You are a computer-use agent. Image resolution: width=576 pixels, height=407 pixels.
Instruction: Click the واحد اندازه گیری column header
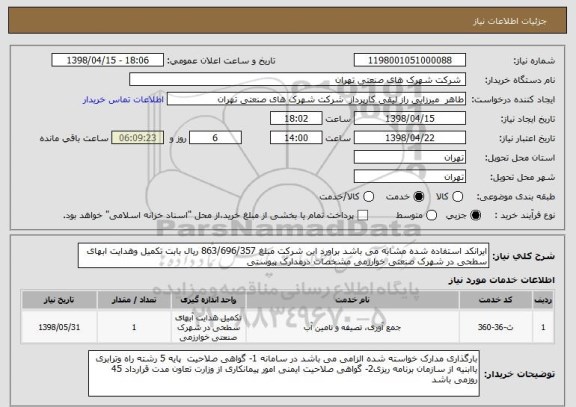coord(208,300)
